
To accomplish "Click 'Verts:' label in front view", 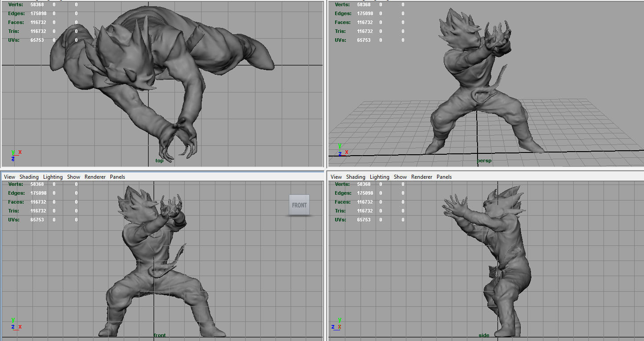I will tap(16, 184).
